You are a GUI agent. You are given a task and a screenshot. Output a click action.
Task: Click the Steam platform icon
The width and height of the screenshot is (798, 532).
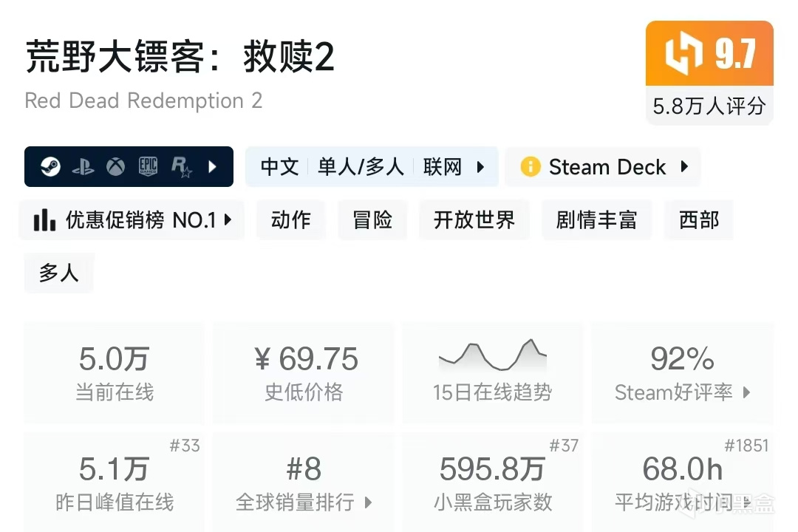(50, 167)
